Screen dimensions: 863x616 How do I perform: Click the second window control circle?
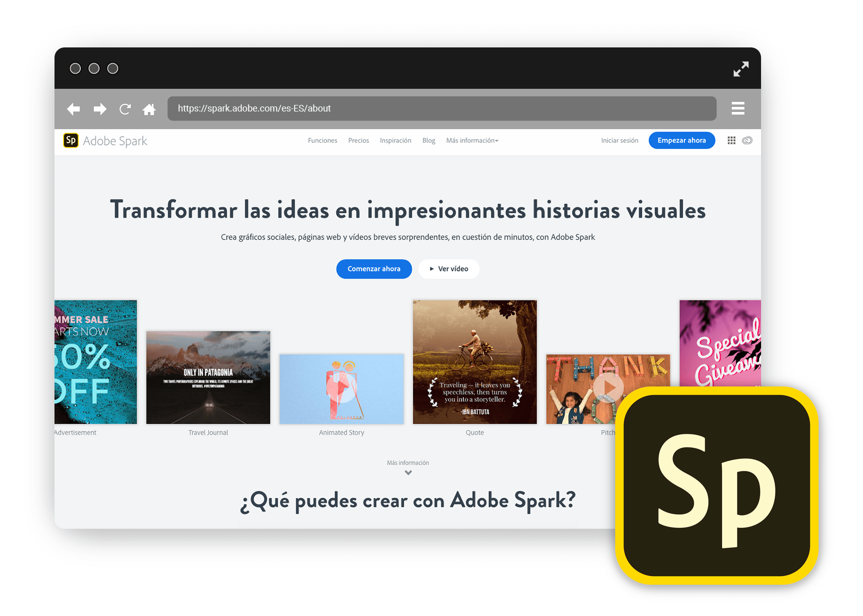[94, 69]
